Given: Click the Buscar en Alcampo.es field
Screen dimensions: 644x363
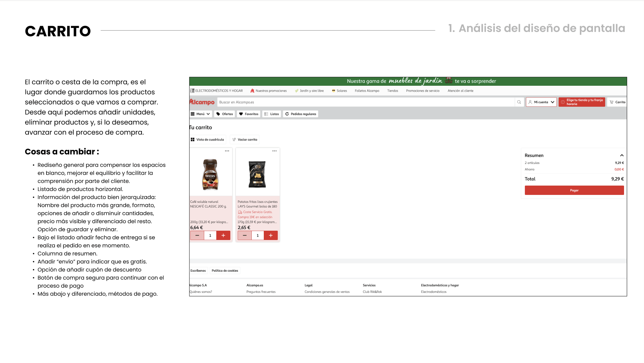Looking at the screenshot, I should pos(365,102).
